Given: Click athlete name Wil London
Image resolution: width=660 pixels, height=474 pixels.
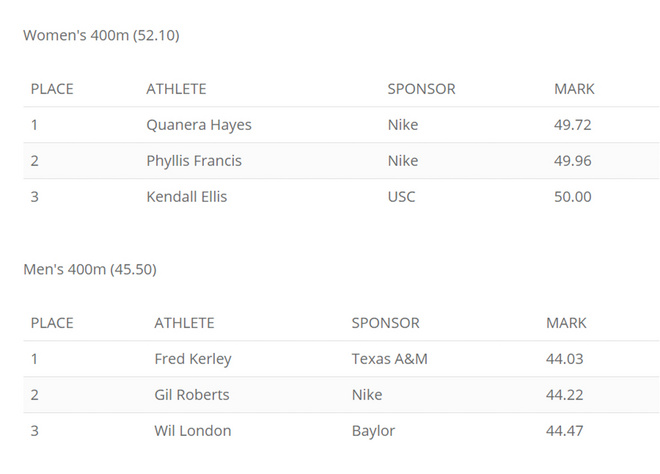Looking at the screenshot, I should tap(193, 431).
